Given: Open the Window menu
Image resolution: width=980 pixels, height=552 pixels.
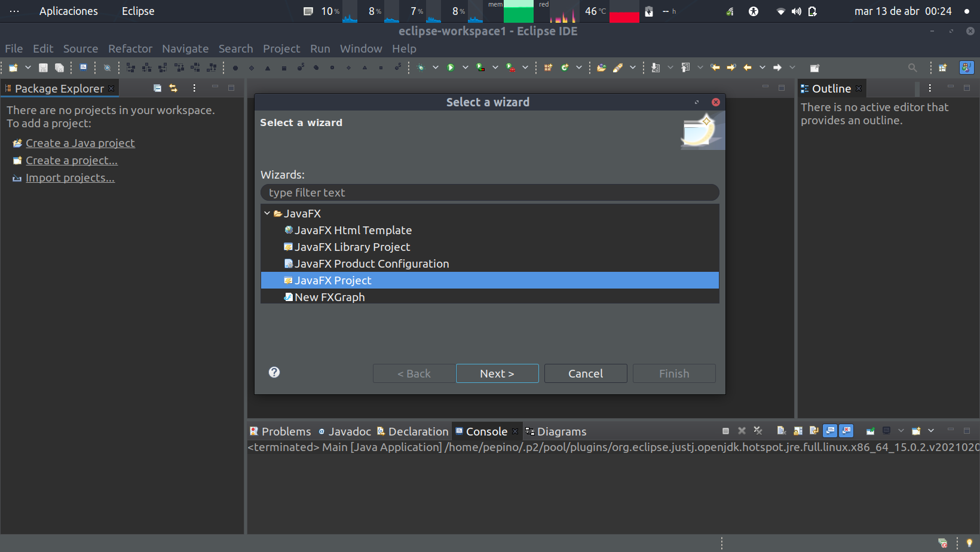Looking at the screenshot, I should (x=361, y=49).
